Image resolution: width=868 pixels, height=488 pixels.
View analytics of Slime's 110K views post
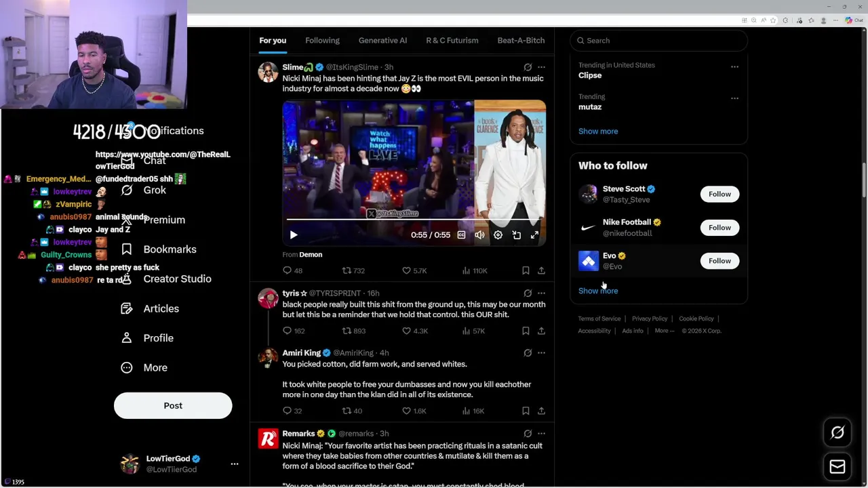click(473, 270)
